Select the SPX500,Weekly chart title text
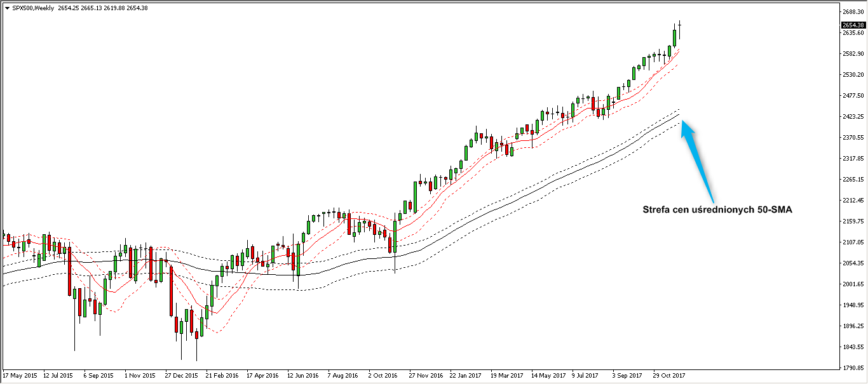The image size is (868, 384). coord(32,8)
